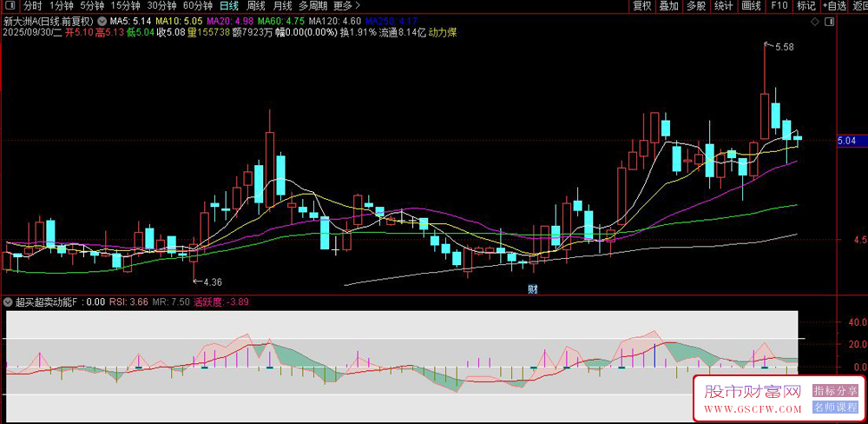The height and width of the screenshot is (424, 868).
Task: Open dropdown next to 新大洲A title
Action: 103,20
